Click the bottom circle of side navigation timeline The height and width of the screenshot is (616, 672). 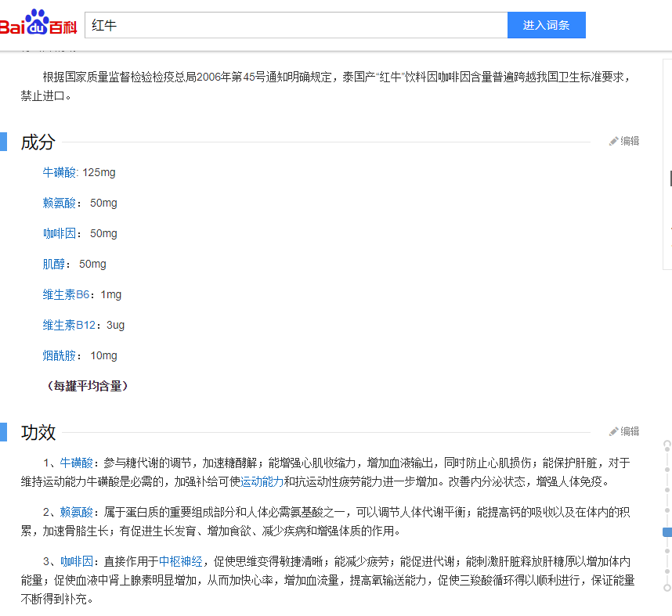pyautogui.click(x=667, y=588)
